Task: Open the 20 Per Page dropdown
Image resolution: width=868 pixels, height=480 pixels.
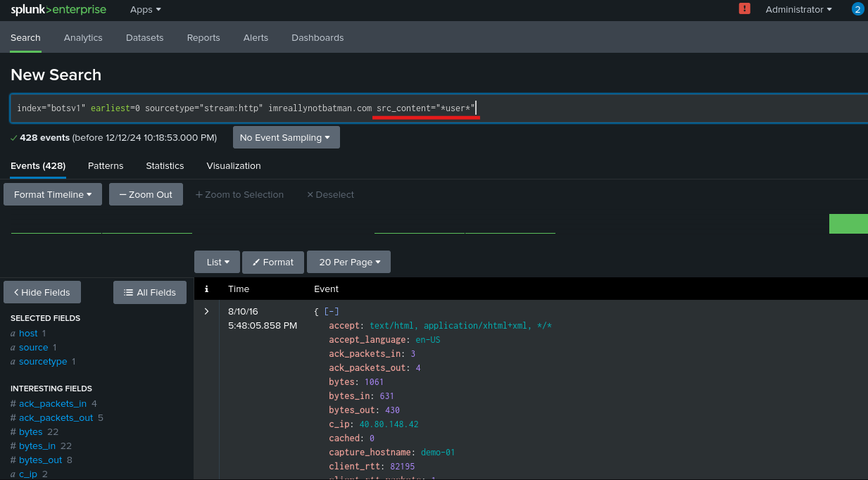Action: click(349, 262)
